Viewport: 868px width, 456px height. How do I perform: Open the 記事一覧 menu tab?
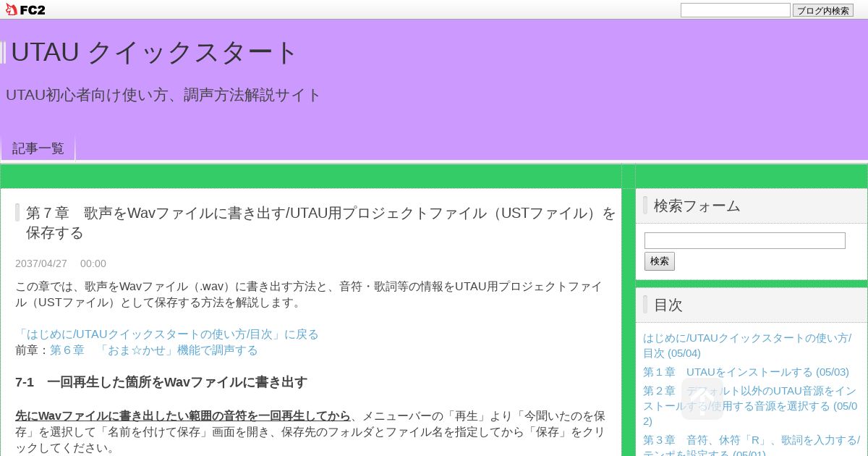point(38,148)
